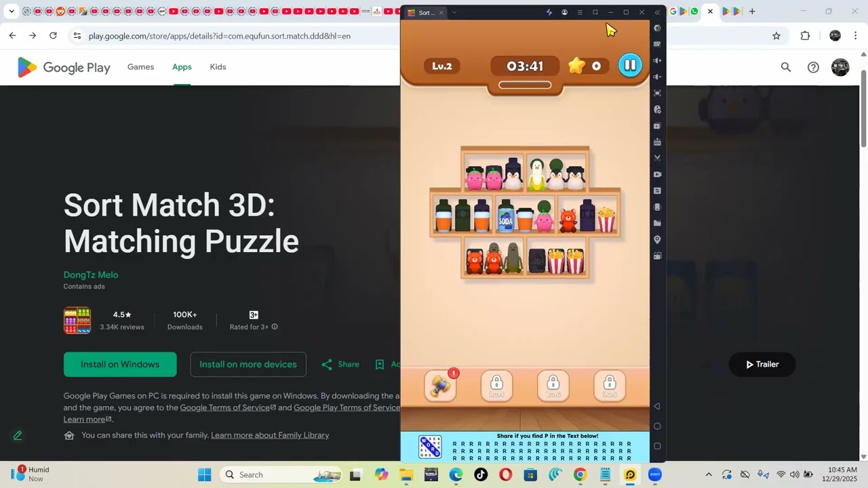Open Android recent apps square in the emulator

[657, 446]
